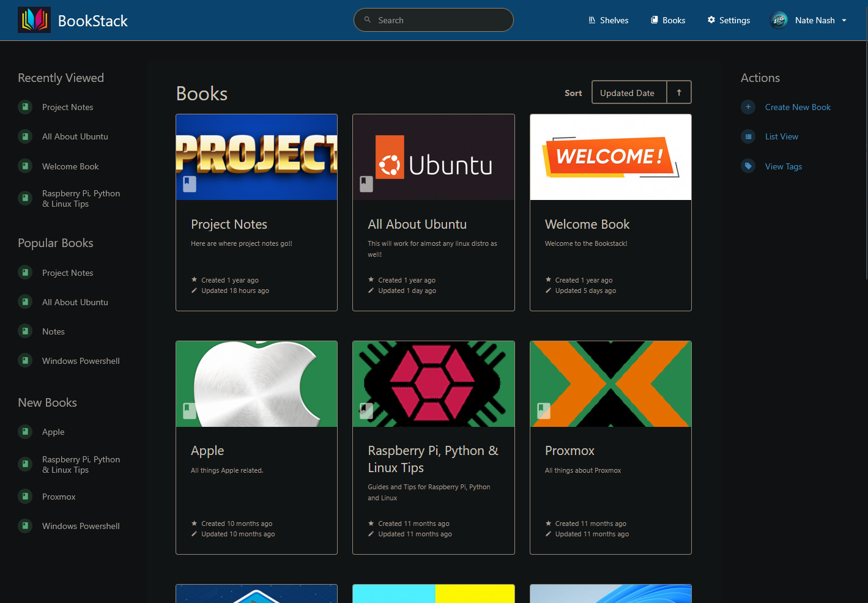The height and width of the screenshot is (603, 868).
Task: Click the BookStack logo icon
Action: tap(34, 20)
